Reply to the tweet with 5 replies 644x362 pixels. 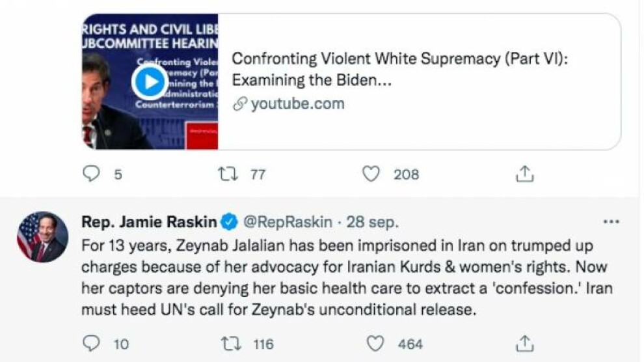click(93, 174)
